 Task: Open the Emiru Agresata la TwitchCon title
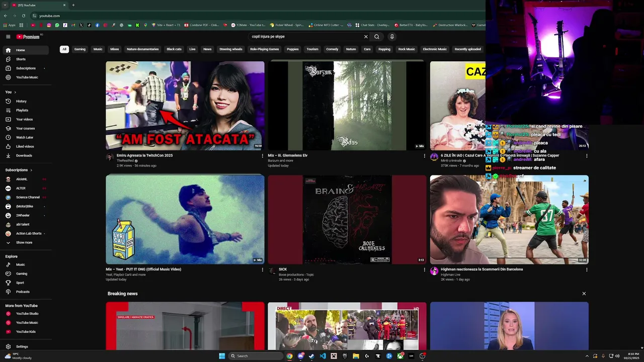145,155
